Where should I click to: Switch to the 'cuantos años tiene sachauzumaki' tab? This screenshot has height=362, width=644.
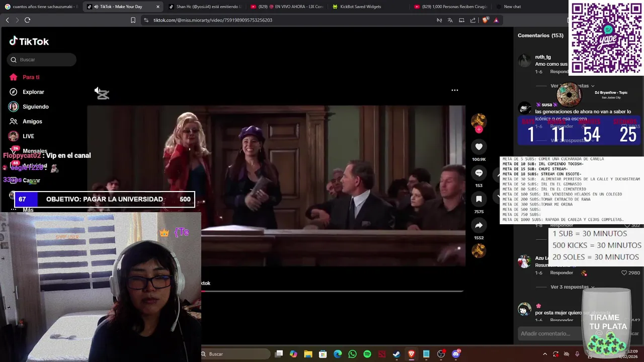pyautogui.click(x=41, y=7)
